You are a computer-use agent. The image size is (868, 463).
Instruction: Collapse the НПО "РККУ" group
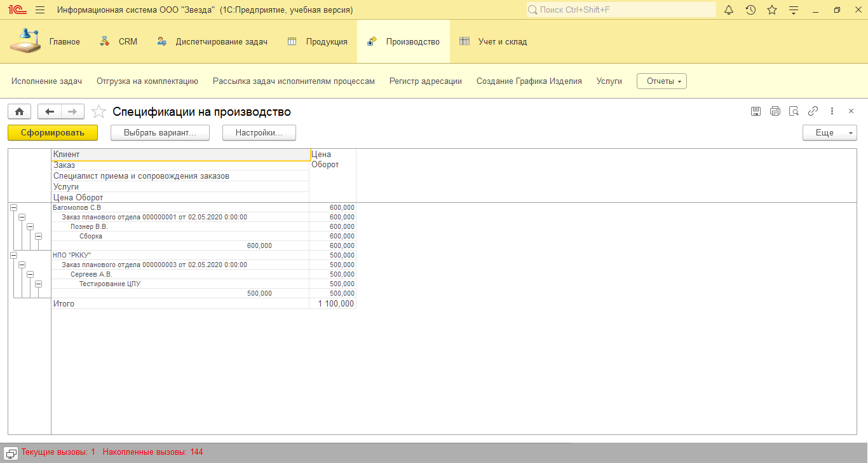pos(13,255)
